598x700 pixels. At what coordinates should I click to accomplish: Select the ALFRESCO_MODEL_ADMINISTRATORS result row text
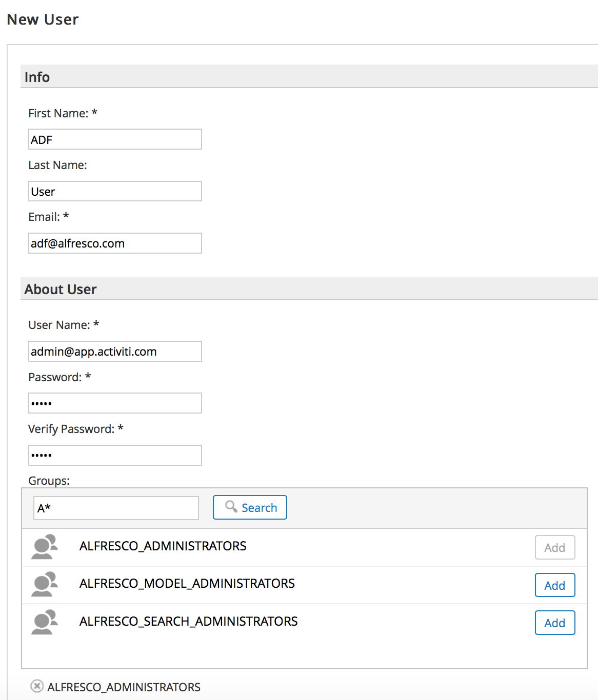[187, 584]
